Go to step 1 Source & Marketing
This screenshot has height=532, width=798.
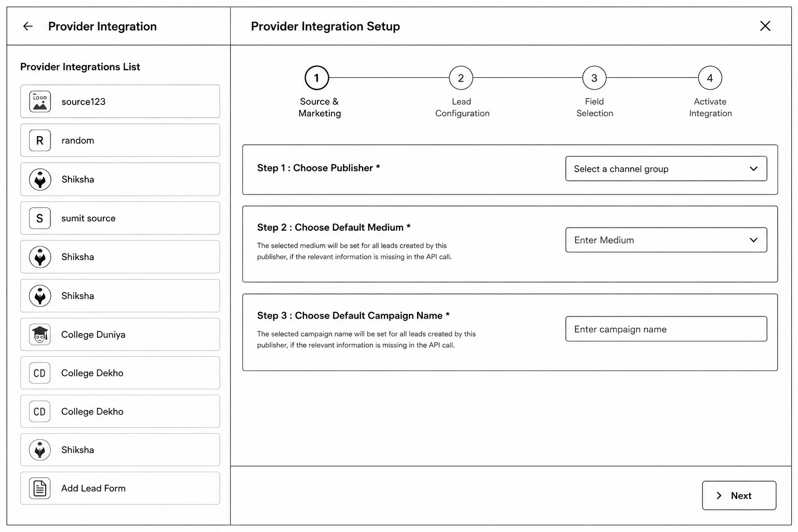coord(316,78)
